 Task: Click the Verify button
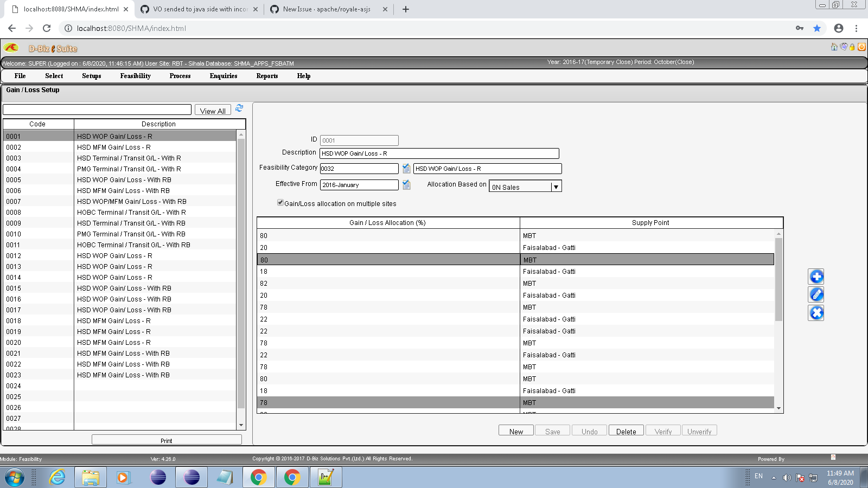(663, 430)
